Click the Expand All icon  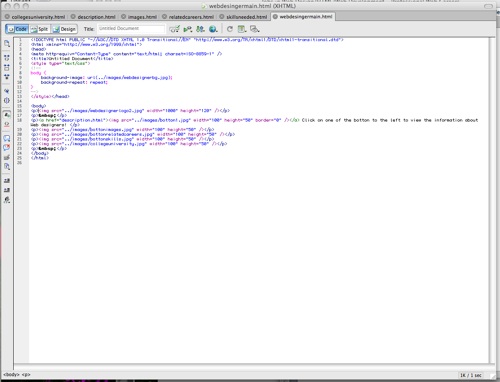click(x=7, y=77)
